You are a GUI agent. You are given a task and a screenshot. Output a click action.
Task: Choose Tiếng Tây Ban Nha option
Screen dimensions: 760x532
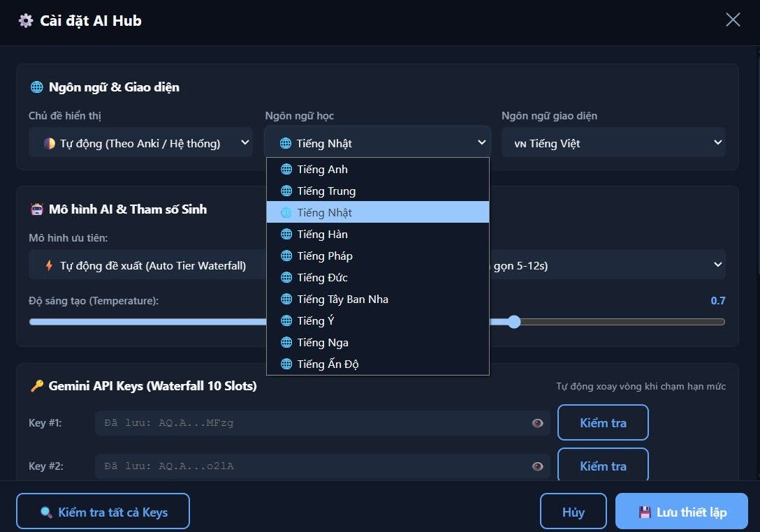click(x=378, y=299)
